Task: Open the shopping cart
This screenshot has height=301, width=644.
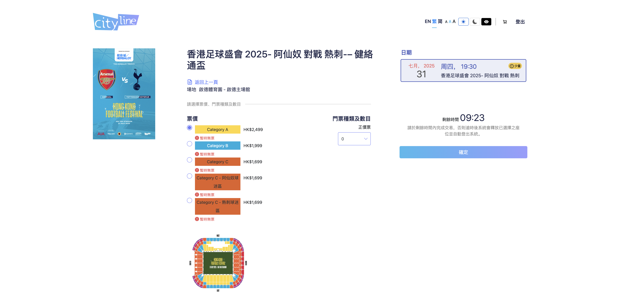Action: tap(505, 22)
